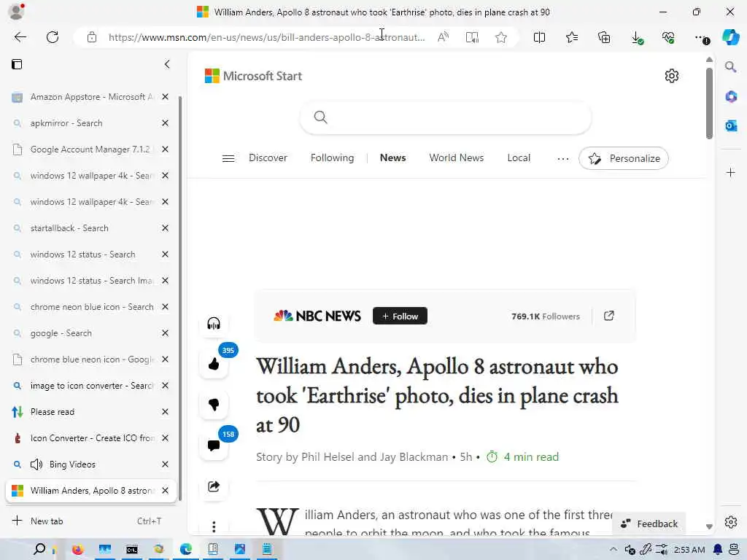Screen dimensions: 747x560
Task: Select the Discover feed
Action: point(268,157)
